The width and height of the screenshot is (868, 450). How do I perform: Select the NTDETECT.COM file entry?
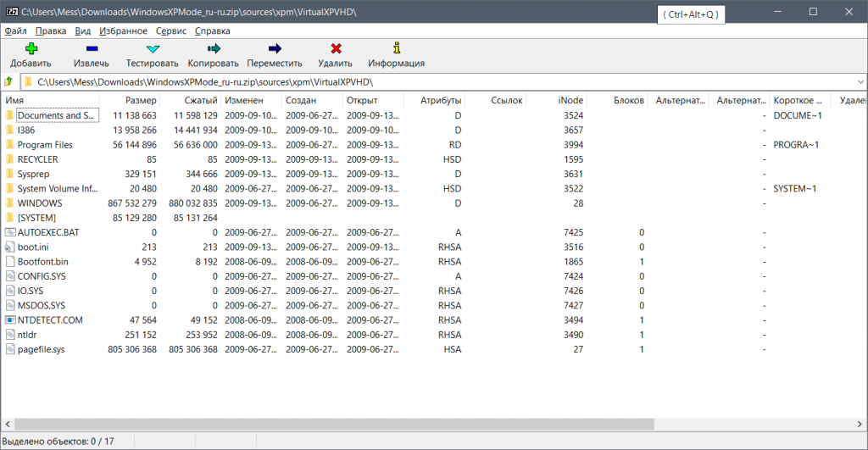click(x=50, y=320)
